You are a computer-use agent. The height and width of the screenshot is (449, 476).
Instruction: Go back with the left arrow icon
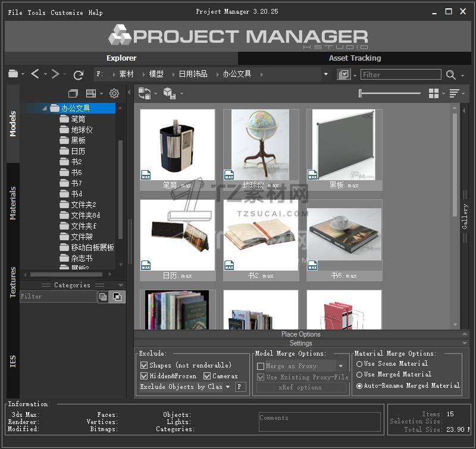pyautogui.click(x=35, y=74)
